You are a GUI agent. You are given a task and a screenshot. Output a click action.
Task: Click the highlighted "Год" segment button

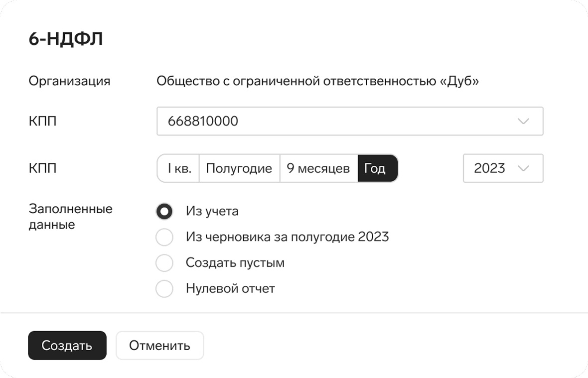point(377,168)
